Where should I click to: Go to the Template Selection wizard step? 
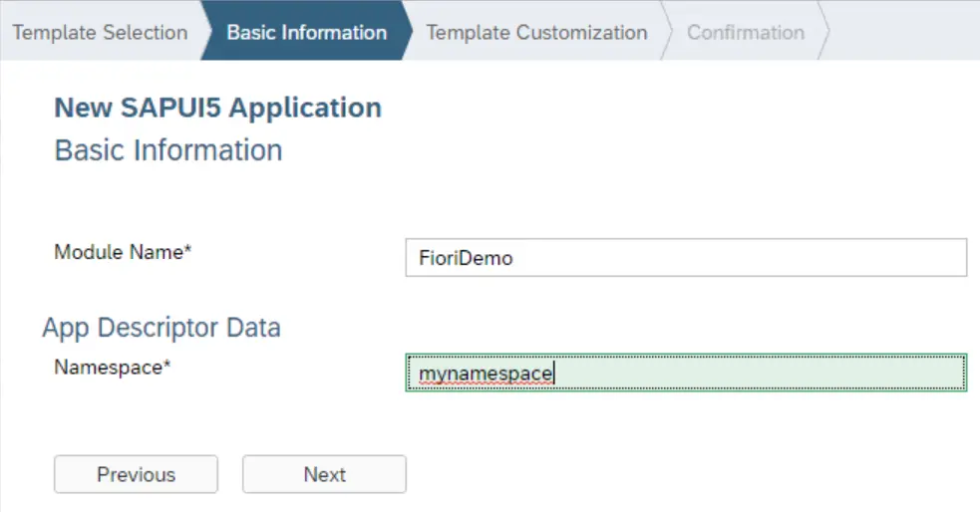click(x=100, y=32)
